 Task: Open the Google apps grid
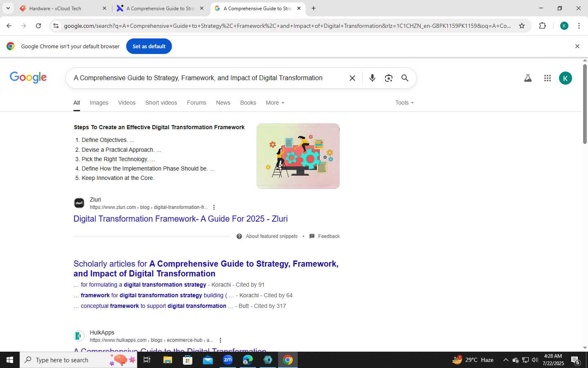[x=548, y=78]
